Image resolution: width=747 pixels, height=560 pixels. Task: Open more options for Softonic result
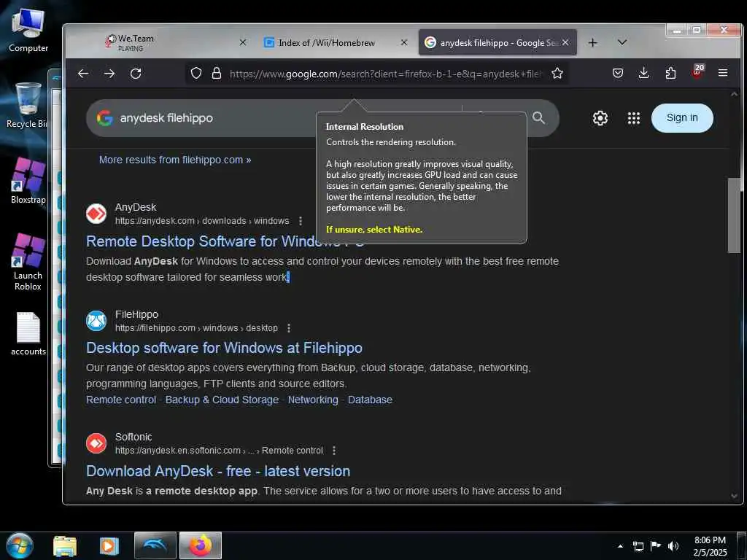(x=334, y=451)
